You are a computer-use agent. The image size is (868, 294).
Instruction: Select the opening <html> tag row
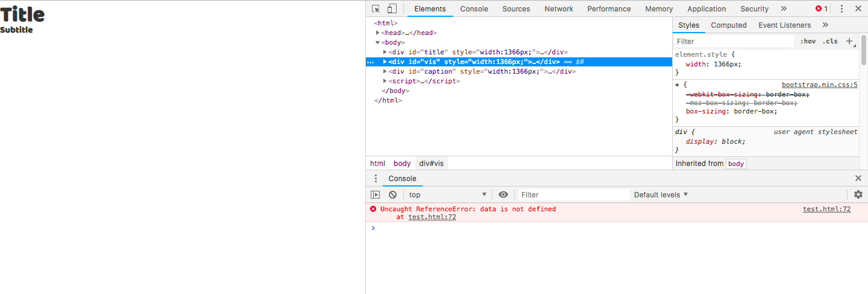click(386, 23)
